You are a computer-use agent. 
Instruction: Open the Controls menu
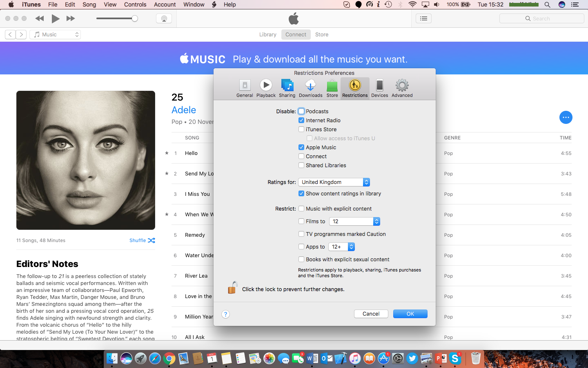pyautogui.click(x=135, y=4)
